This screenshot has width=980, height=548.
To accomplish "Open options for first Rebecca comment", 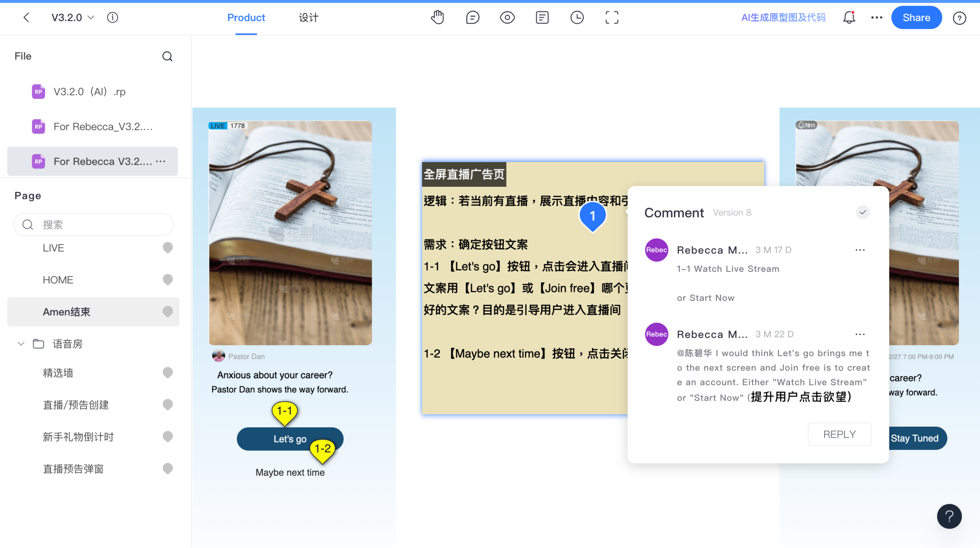I will pyautogui.click(x=860, y=250).
